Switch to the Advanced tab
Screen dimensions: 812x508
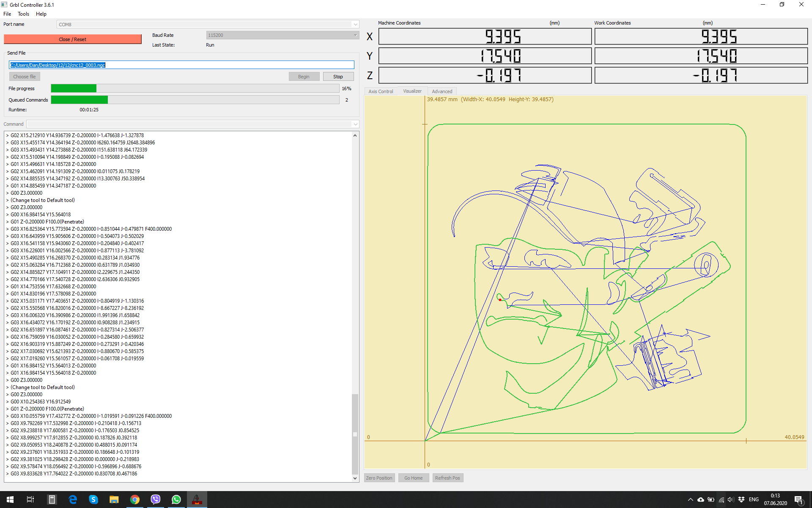[x=442, y=91]
